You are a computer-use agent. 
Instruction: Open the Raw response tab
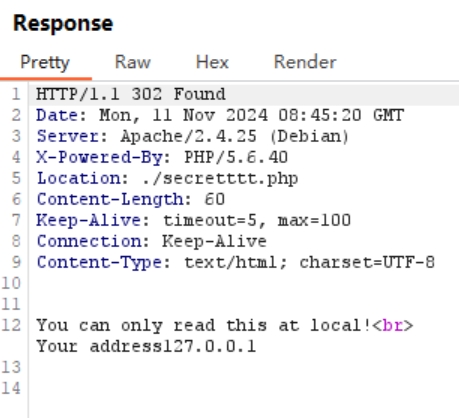pyautogui.click(x=133, y=62)
